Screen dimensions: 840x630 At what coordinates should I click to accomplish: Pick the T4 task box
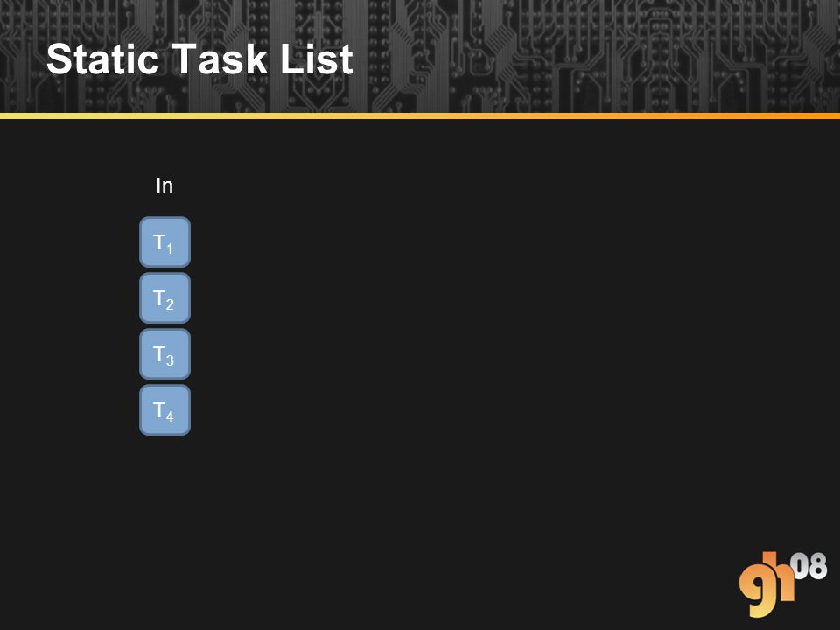(x=165, y=409)
